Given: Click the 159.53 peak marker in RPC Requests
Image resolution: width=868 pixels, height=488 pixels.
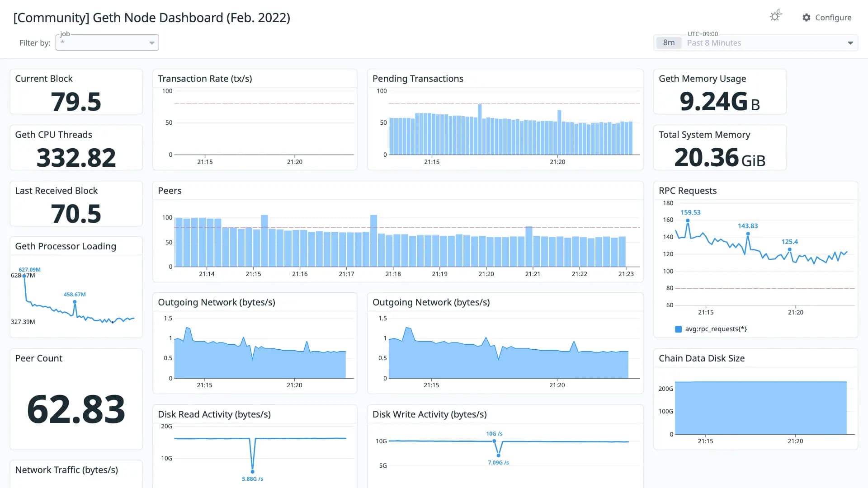Looking at the screenshot, I should (688, 221).
